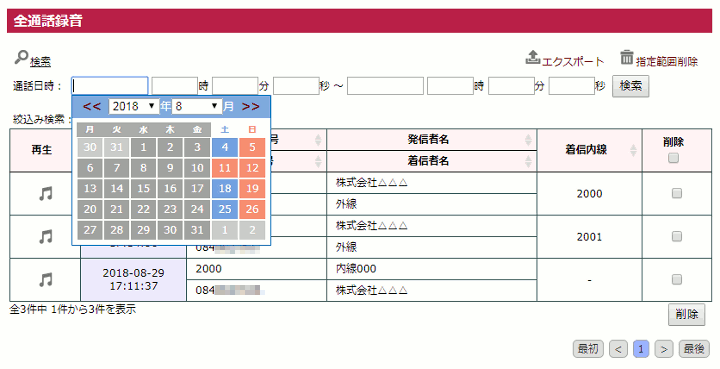Select August 1 in the calendar
720x369 pixels.
coord(144,147)
